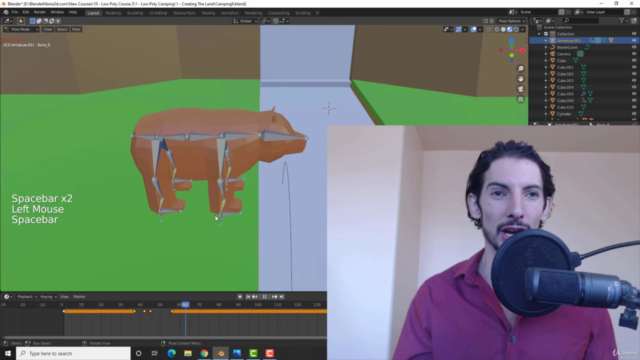This screenshot has height=360, width=640.
Task: Open the File menu
Action: [15, 12]
